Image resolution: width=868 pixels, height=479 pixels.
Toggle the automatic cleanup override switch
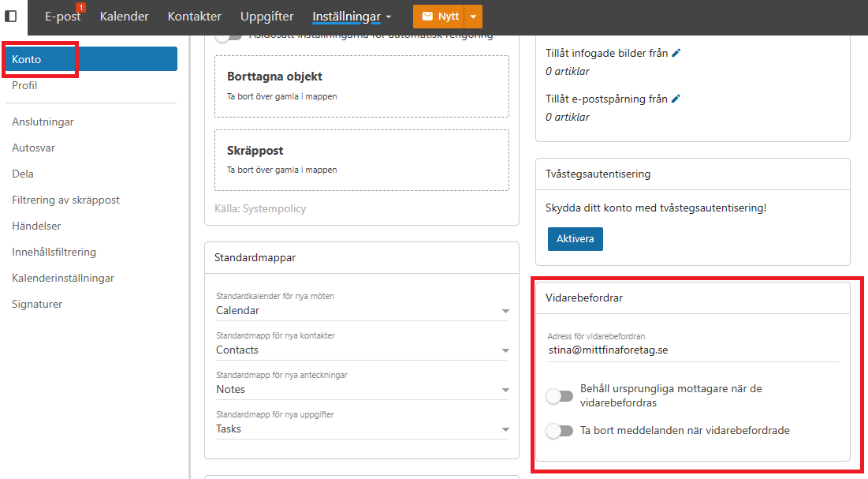[x=229, y=37]
